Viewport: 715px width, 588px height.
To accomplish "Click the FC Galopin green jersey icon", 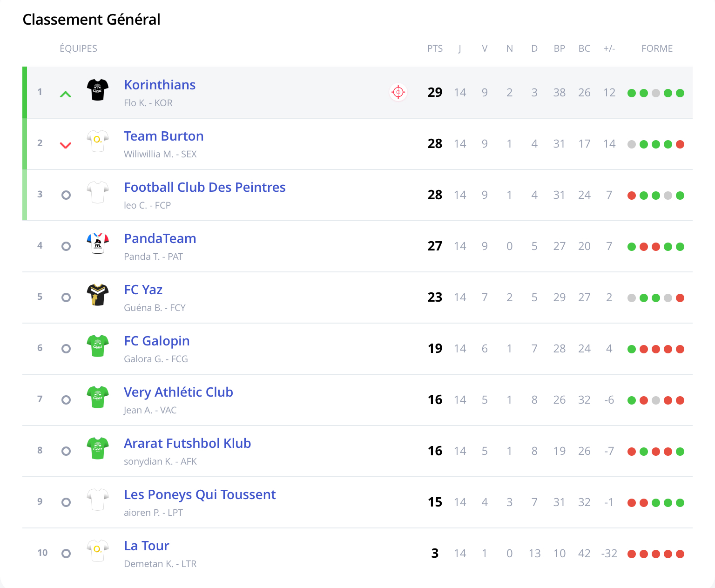I will [98, 346].
